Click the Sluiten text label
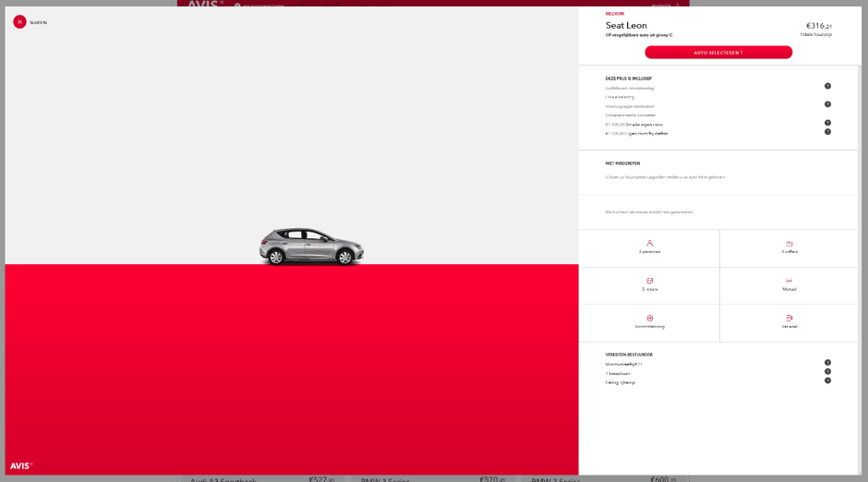This screenshot has height=482, width=868. [x=38, y=22]
